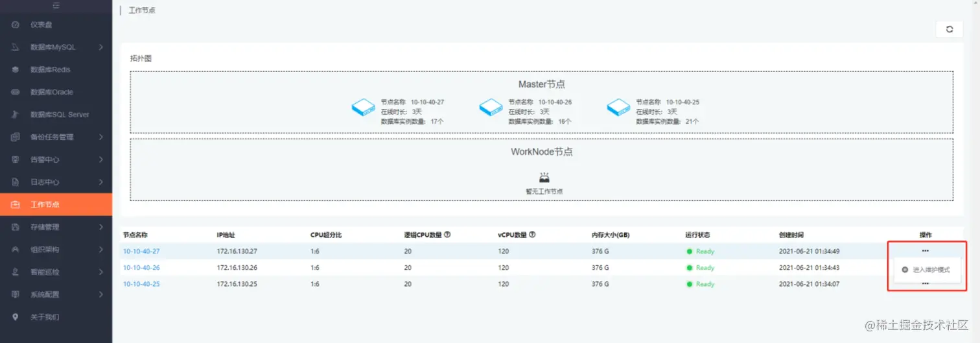Open the 仪表盘 dashboard icon

(x=16, y=25)
